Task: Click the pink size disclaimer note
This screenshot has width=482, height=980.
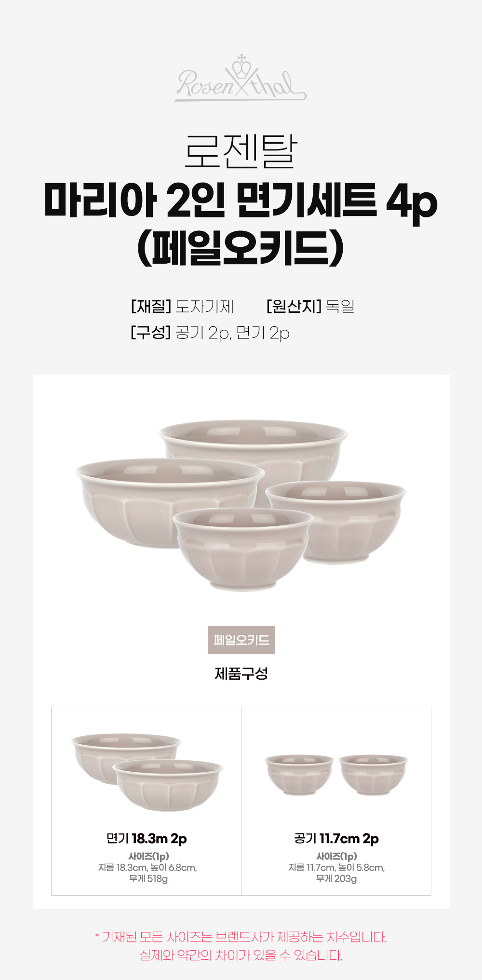Action: pos(241,946)
